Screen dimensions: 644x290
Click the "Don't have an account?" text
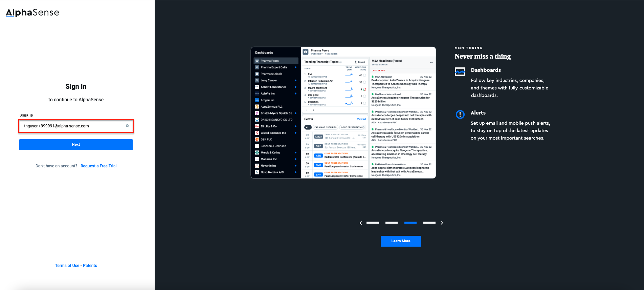56,166
